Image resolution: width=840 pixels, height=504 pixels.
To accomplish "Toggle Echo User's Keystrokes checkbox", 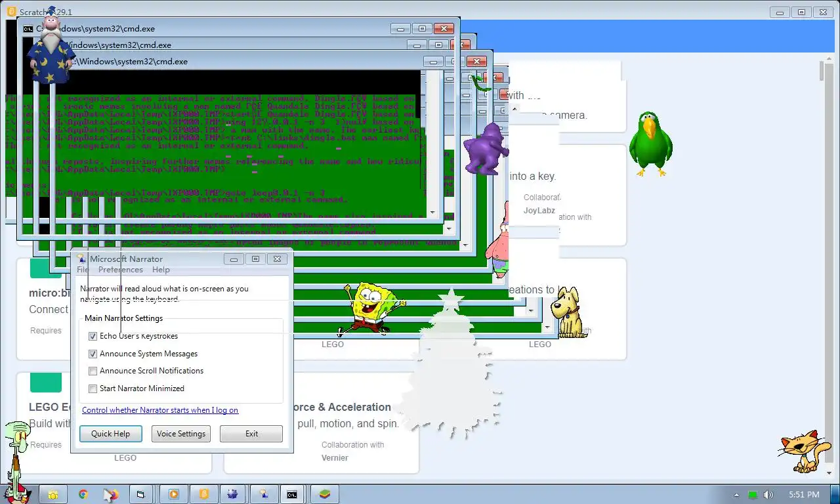I will 93,336.
